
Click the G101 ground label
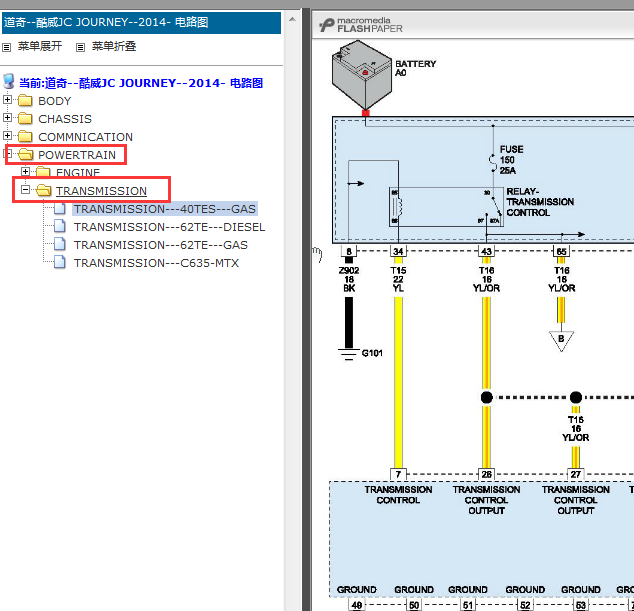point(372,353)
